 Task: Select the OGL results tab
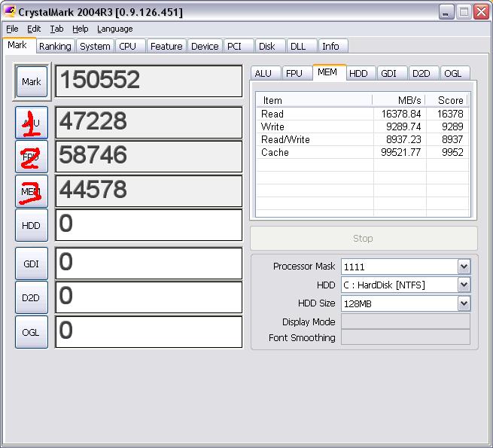tap(452, 73)
